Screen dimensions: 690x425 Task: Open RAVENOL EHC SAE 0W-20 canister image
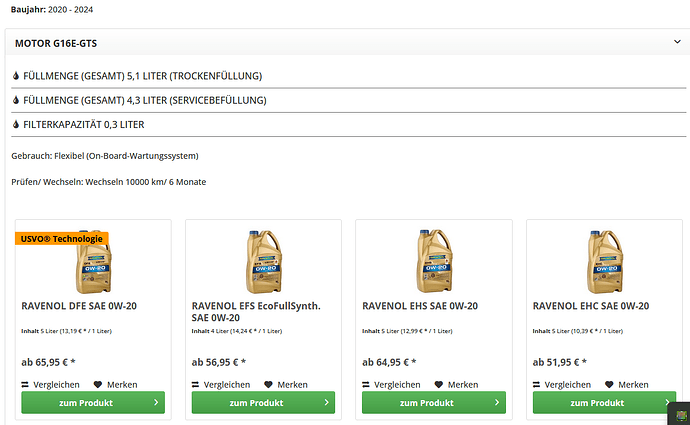pyautogui.click(x=605, y=261)
